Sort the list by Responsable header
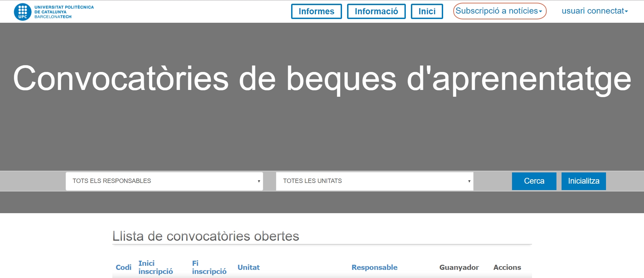The width and height of the screenshot is (644, 278). point(374,267)
